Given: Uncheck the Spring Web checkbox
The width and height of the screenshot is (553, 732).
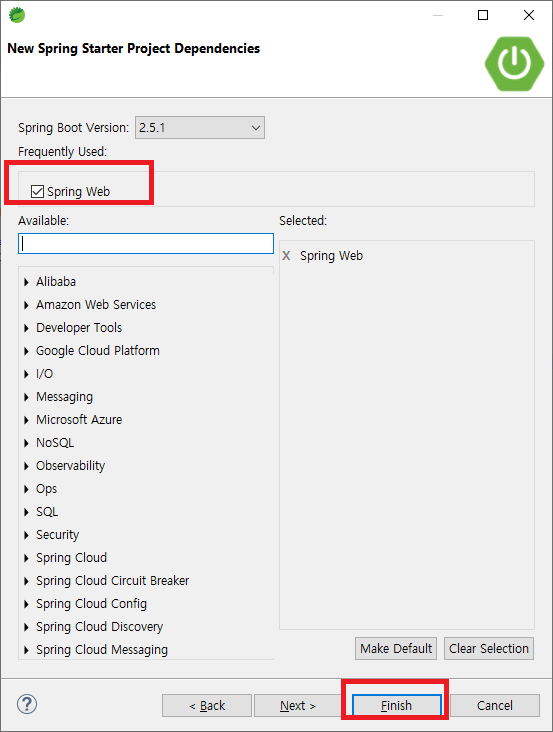Looking at the screenshot, I should [37, 191].
